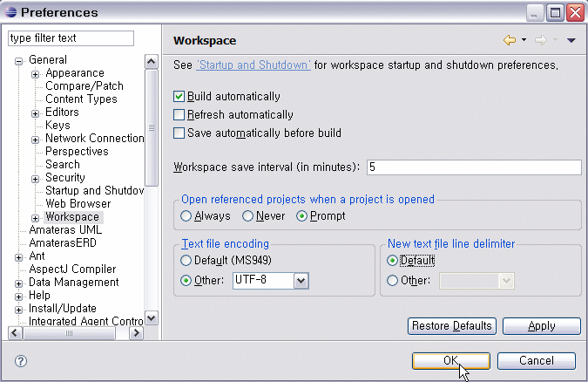Uncheck Build automatically checkbox
Viewport: 588px width, 382px height.
(x=180, y=97)
